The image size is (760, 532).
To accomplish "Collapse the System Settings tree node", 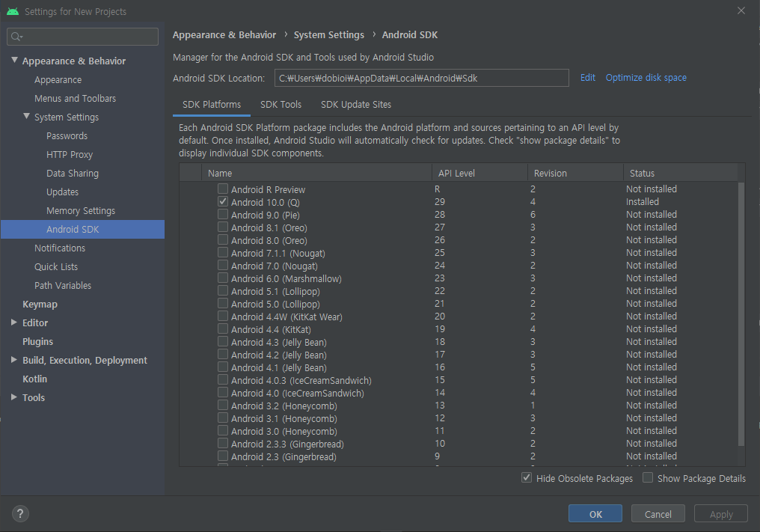I will [x=27, y=117].
